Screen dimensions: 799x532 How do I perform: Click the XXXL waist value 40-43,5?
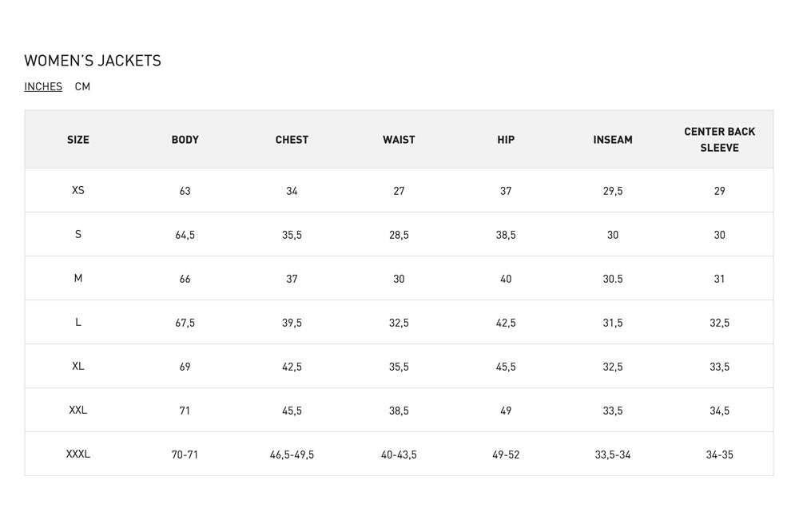point(399,455)
